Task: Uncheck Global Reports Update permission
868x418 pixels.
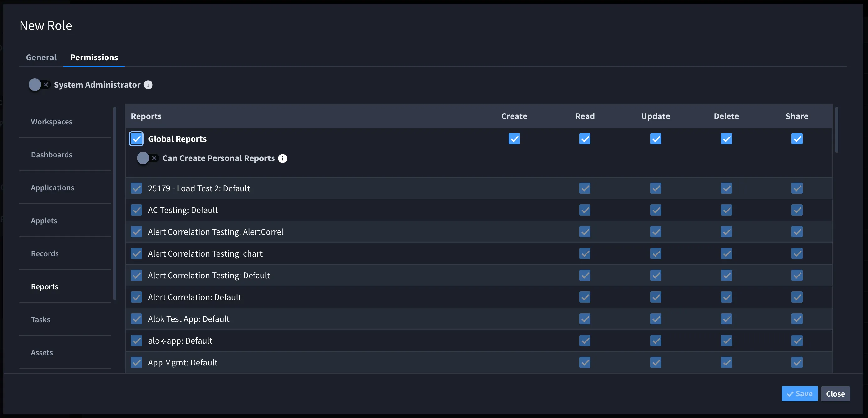Action: (656, 139)
